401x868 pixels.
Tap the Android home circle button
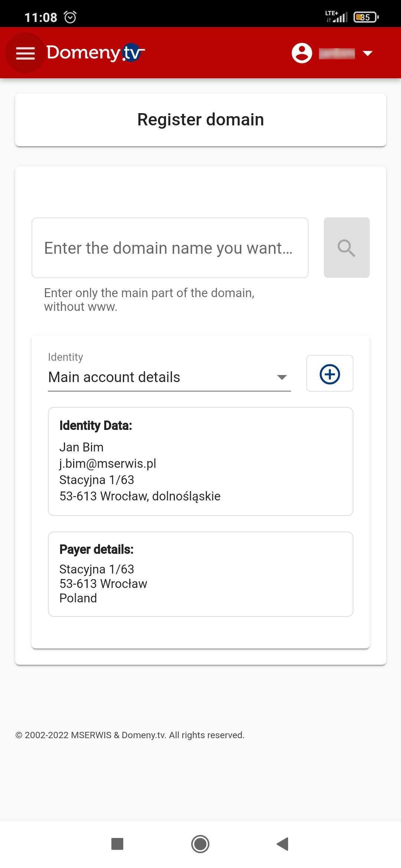pos(200,844)
